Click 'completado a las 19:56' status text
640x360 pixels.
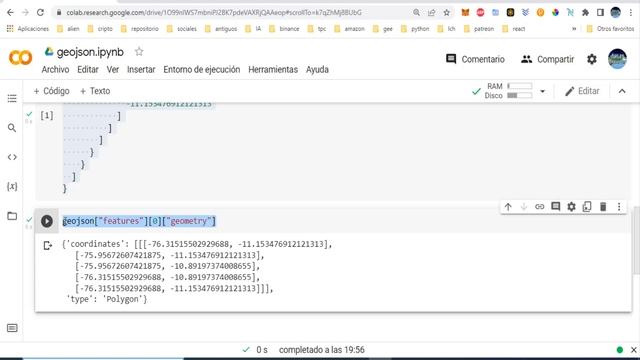coord(322,350)
